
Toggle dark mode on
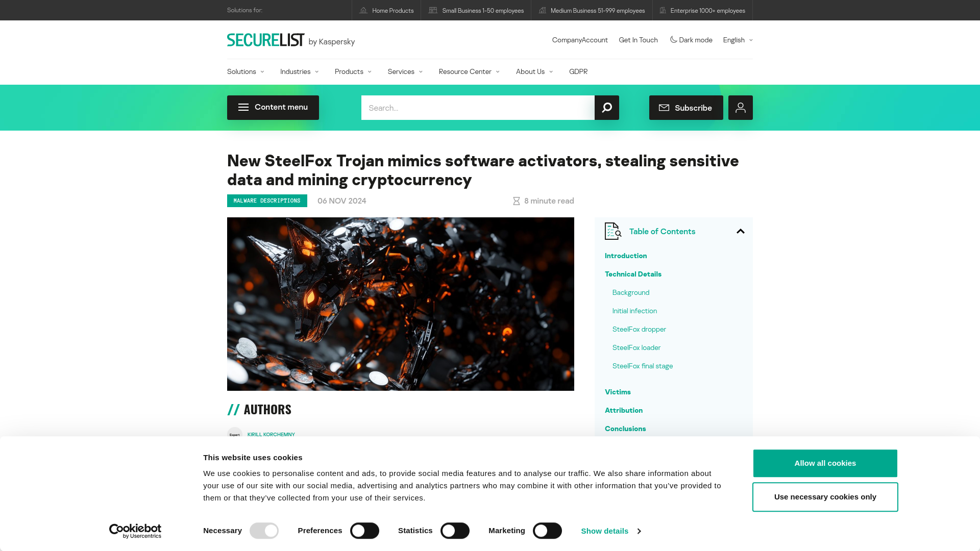click(x=691, y=40)
